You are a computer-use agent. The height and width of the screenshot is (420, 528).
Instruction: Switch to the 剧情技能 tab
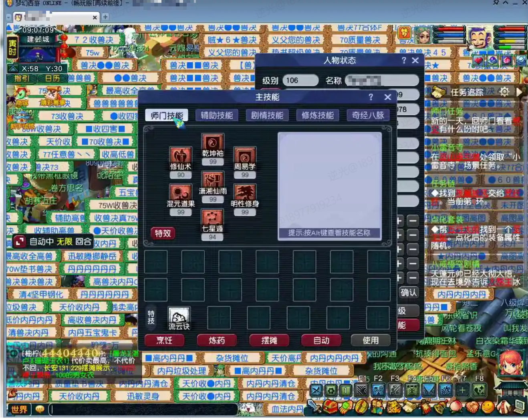tap(267, 116)
